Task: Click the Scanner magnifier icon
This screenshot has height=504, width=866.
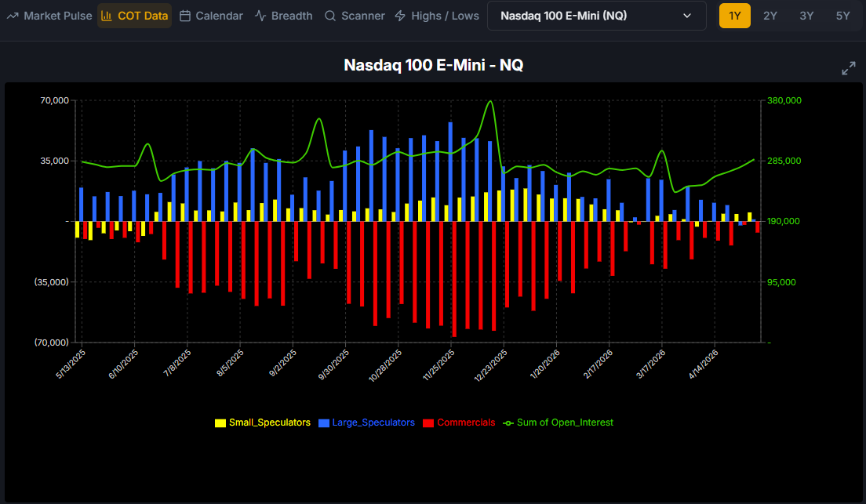Action: (x=330, y=16)
